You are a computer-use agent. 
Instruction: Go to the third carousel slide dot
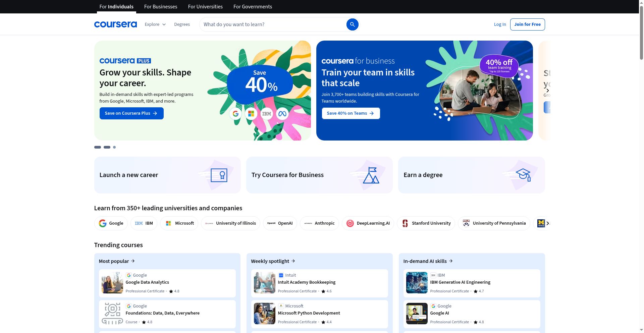114,147
